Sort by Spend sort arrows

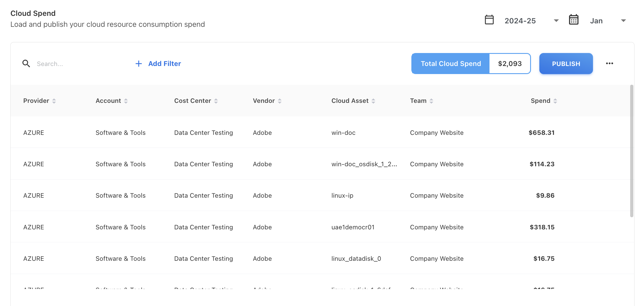tap(555, 101)
